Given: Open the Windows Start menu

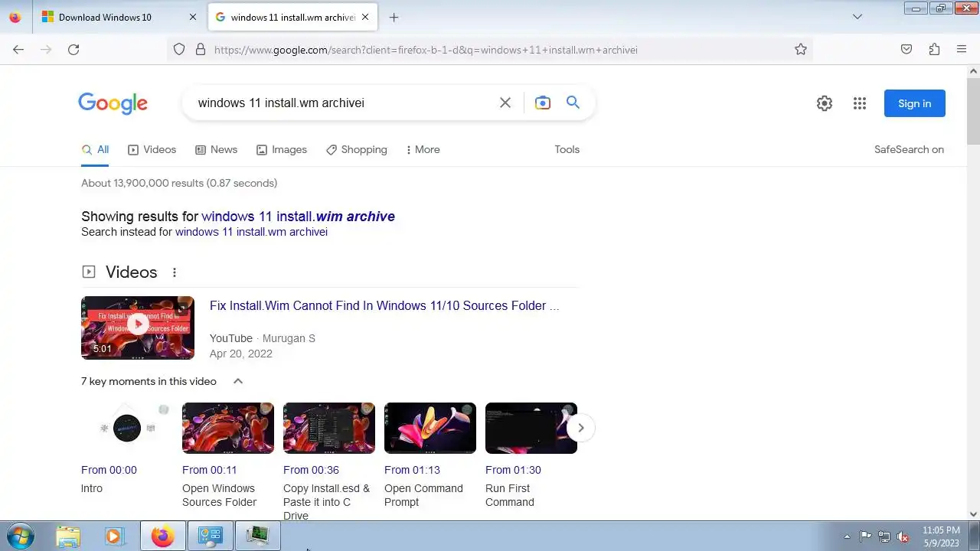Looking at the screenshot, I should tap(19, 536).
